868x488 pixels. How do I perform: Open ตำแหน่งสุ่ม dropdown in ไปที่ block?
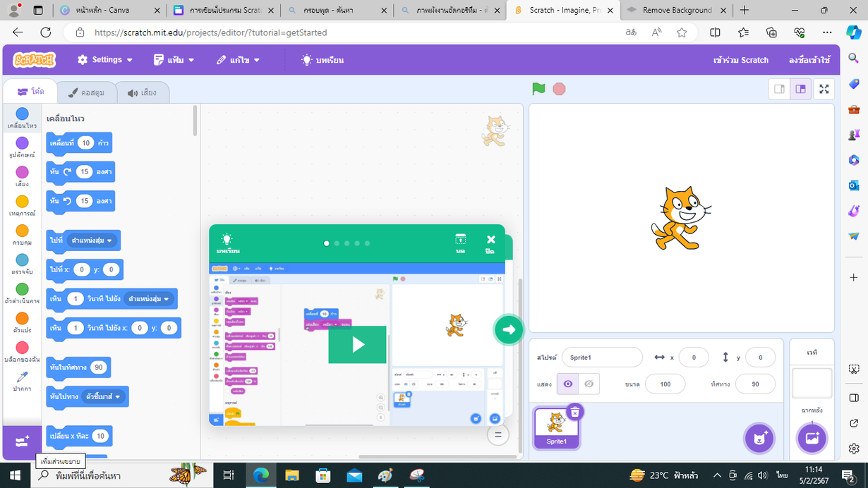coord(92,240)
